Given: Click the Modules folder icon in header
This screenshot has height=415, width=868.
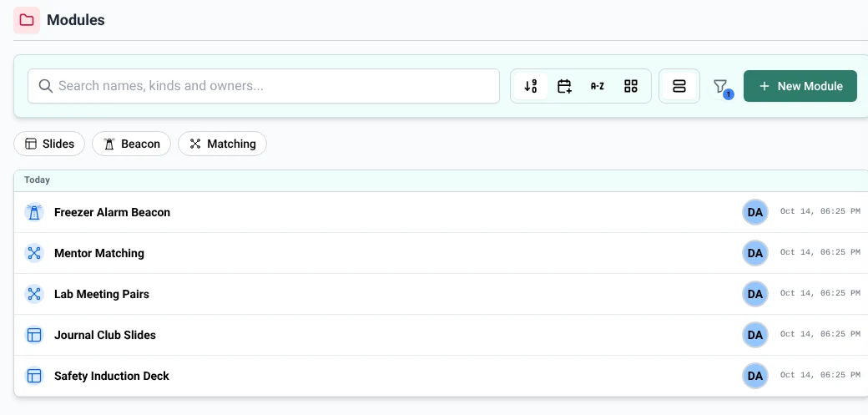Looking at the screenshot, I should tap(27, 21).
